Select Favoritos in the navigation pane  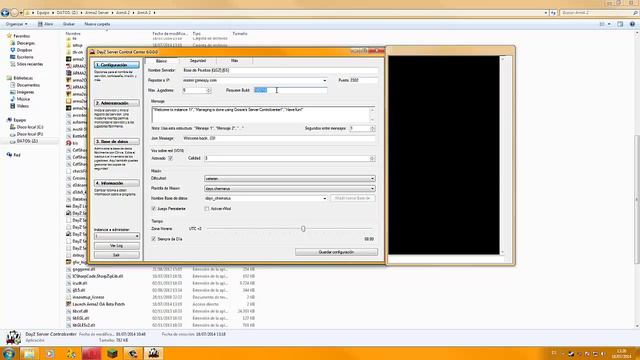(x=21, y=36)
